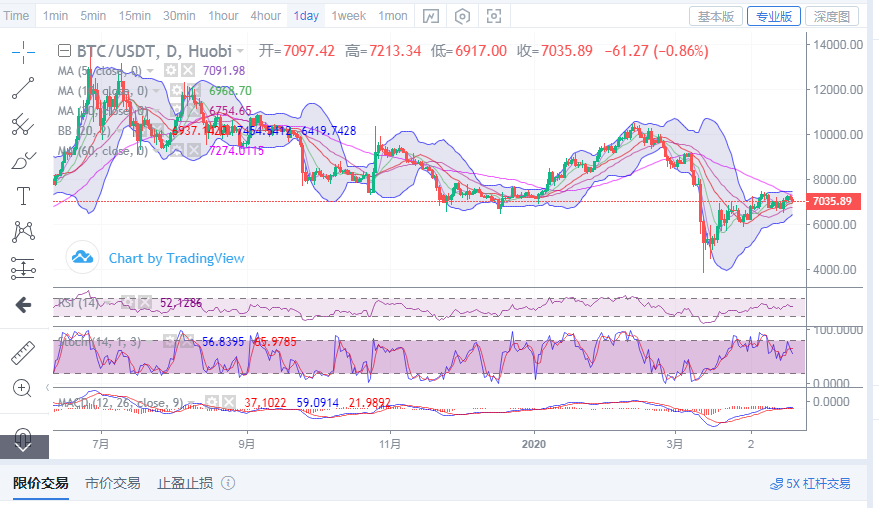
Task: Click the 7035.89 current price label
Action: point(832,201)
